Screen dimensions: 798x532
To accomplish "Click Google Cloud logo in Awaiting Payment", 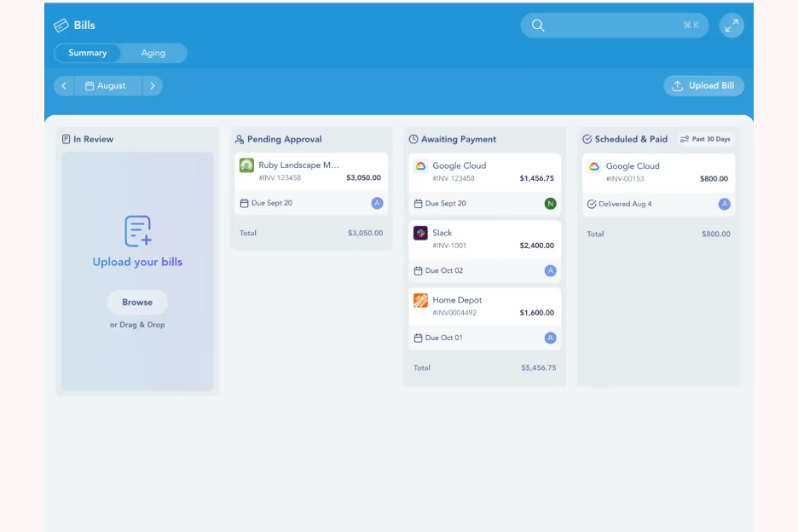I will [x=420, y=166].
